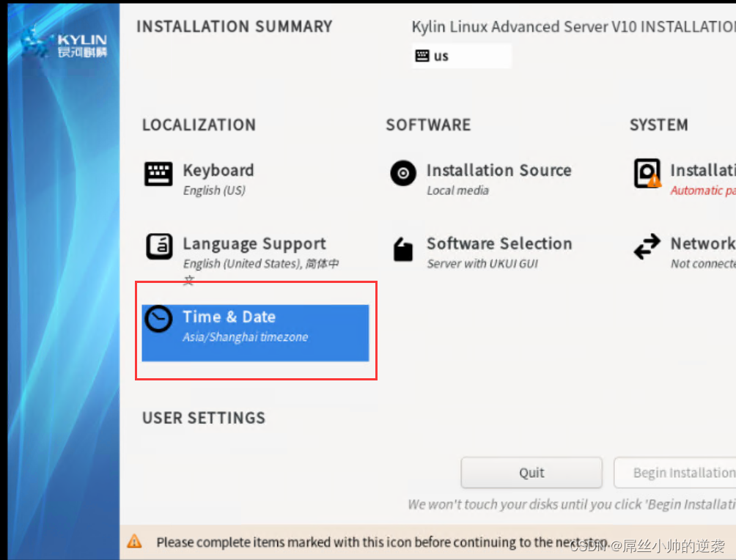Click the Installation Source disc icon

(x=403, y=174)
